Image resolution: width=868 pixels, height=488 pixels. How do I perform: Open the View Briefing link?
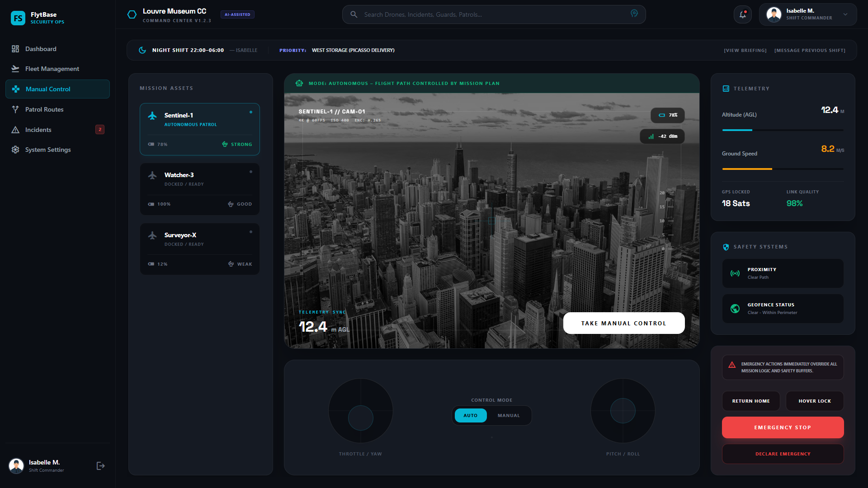[x=745, y=50]
